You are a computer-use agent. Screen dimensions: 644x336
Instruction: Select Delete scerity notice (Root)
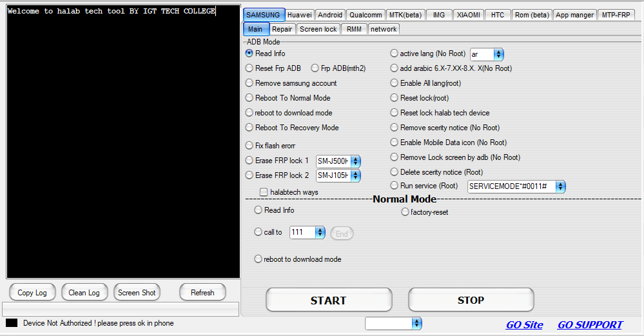(394, 172)
